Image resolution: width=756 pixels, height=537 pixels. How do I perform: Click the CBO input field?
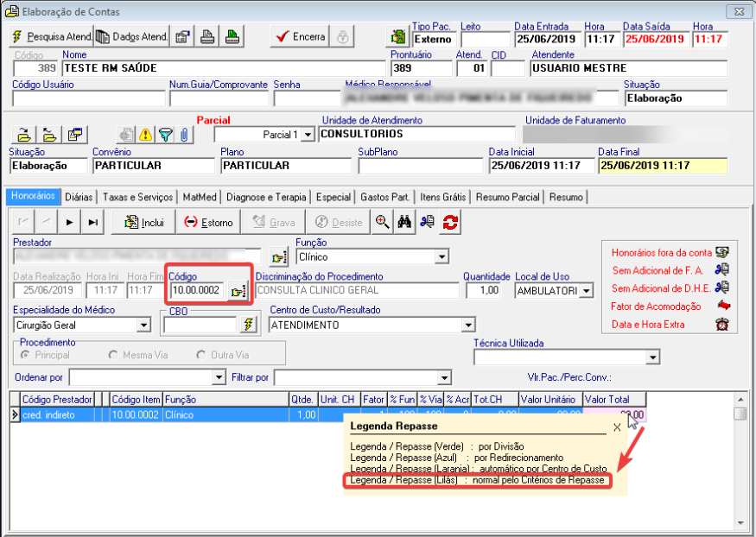click(200, 325)
